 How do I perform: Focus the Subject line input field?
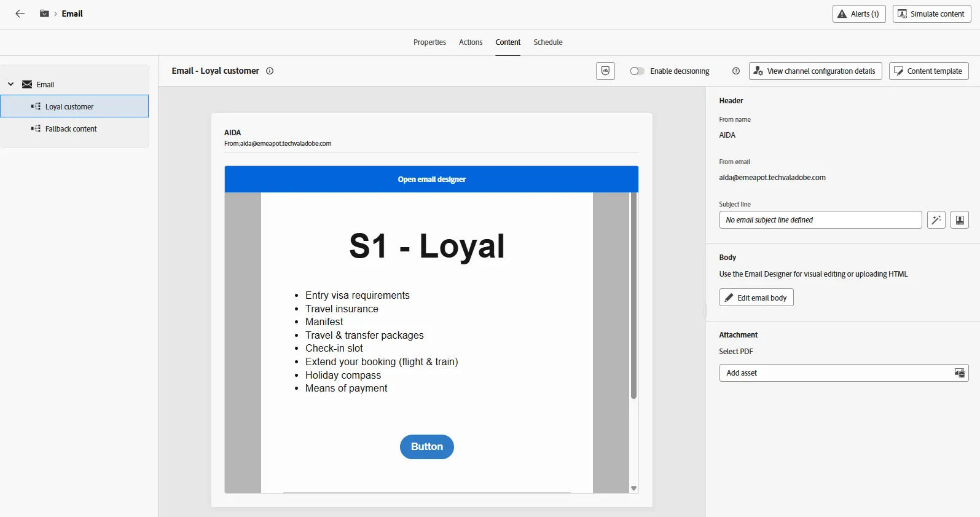[x=820, y=220]
